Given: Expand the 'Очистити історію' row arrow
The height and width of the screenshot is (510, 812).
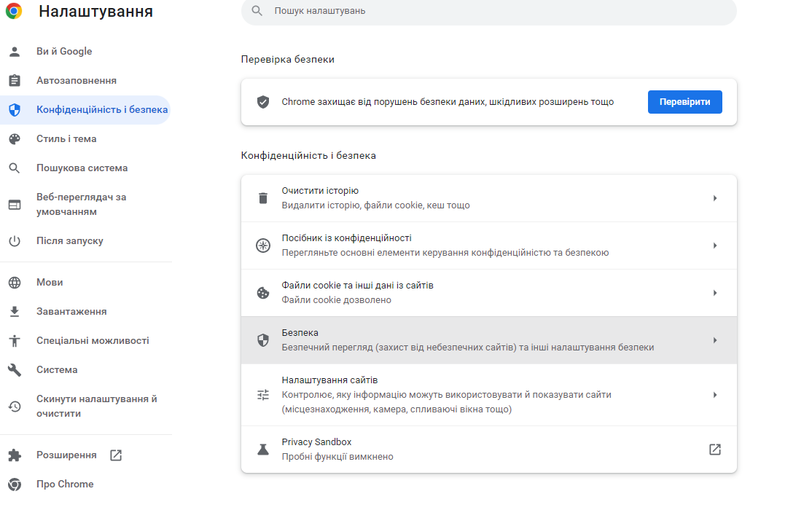Looking at the screenshot, I should pyautogui.click(x=714, y=197).
